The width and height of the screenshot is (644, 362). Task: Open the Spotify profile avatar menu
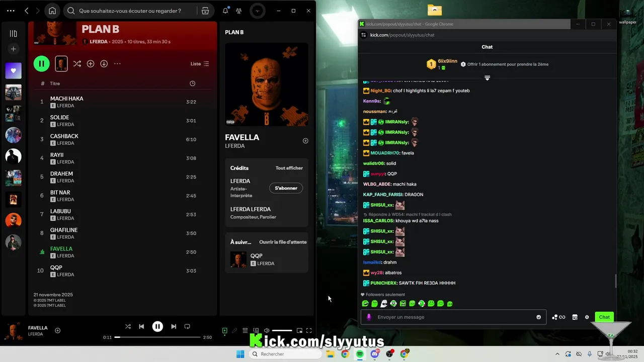[257, 11]
